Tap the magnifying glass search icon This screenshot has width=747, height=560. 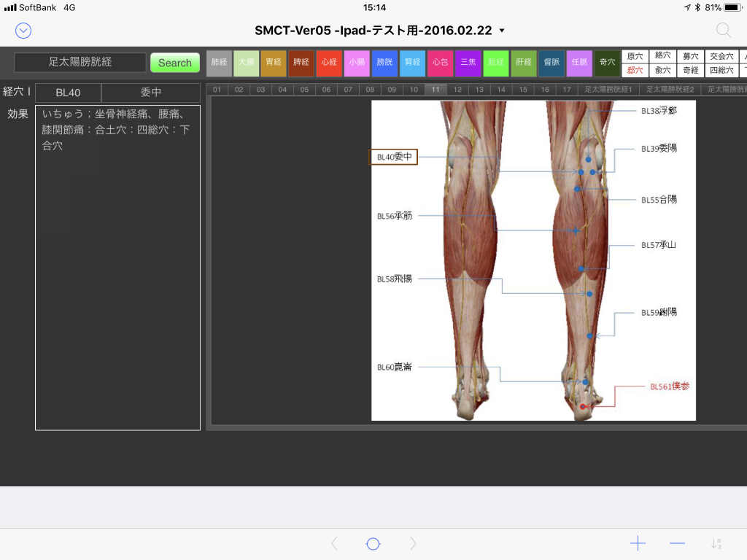click(x=723, y=30)
